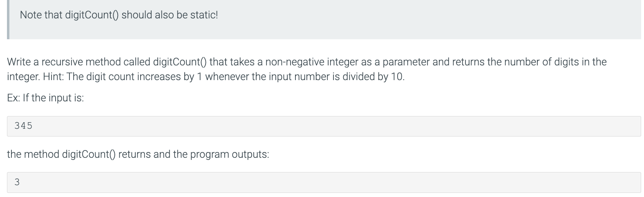Viewport: 644px width, 197px height.
Task: Click the "Ex: If the input is:" line
Action: coord(45,98)
